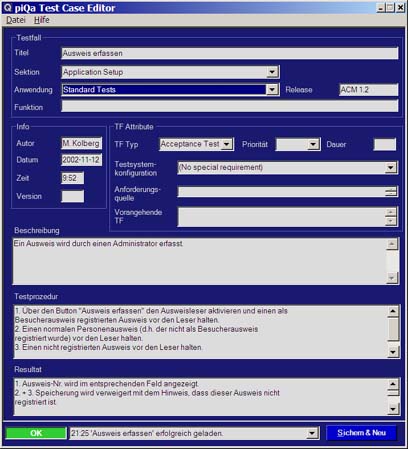Open the status message history dropdown
This screenshot has height=449, width=408.
[312, 433]
